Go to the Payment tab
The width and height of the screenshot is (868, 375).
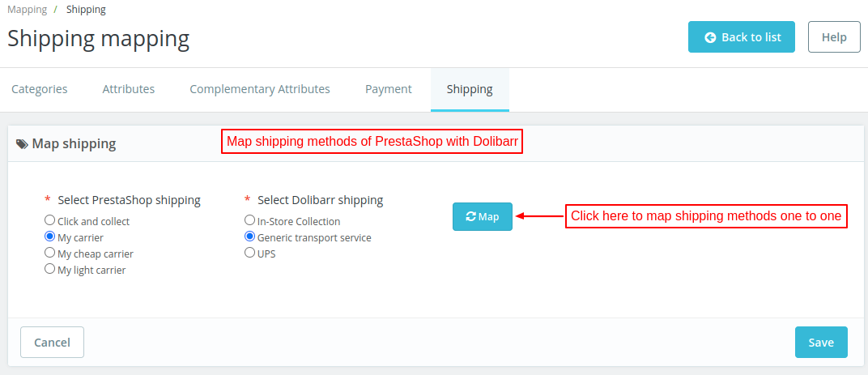pyautogui.click(x=389, y=89)
